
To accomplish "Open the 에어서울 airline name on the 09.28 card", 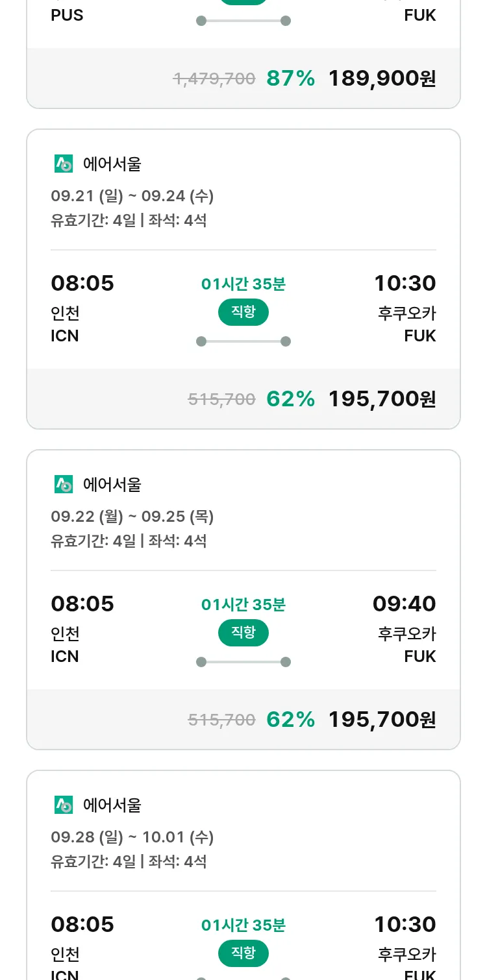I will click(112, 805).
